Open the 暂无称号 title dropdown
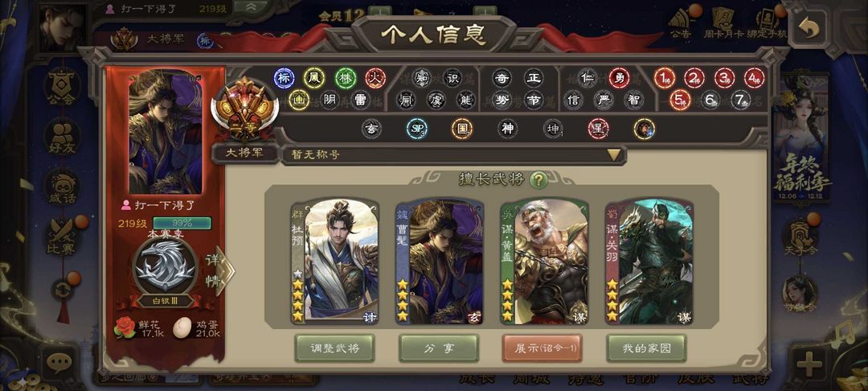 point(454,155)
